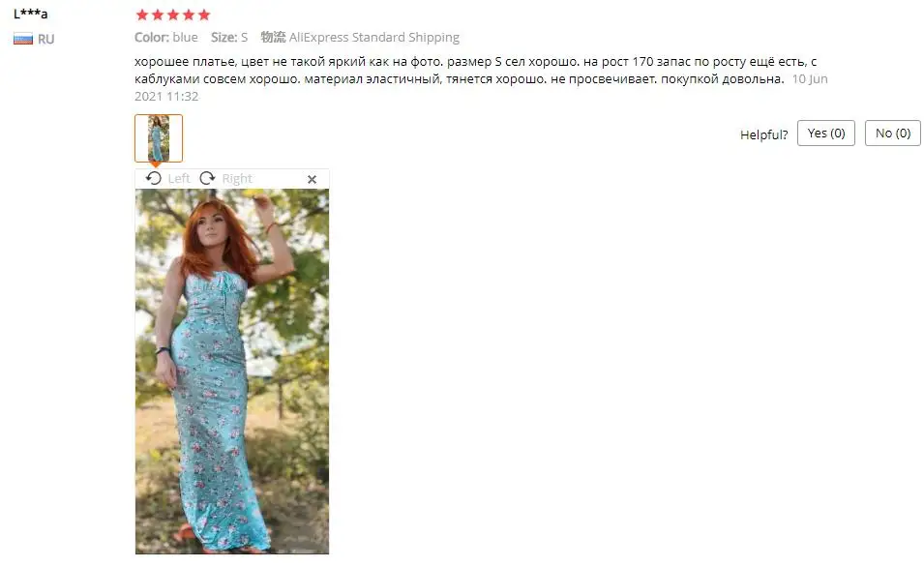Click the "Right" rotate label
Viewport: 924px width, 566px height.
coord(237,178)
